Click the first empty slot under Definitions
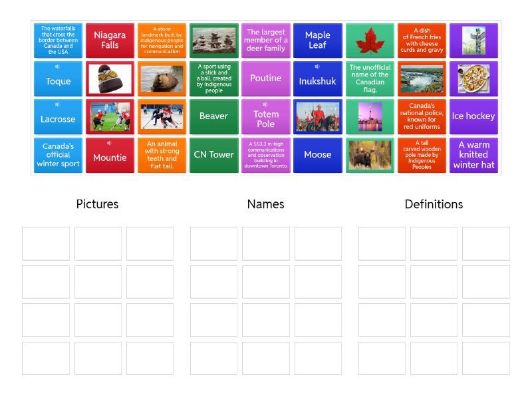The image size is (532, 399). (x=382, y=243)
